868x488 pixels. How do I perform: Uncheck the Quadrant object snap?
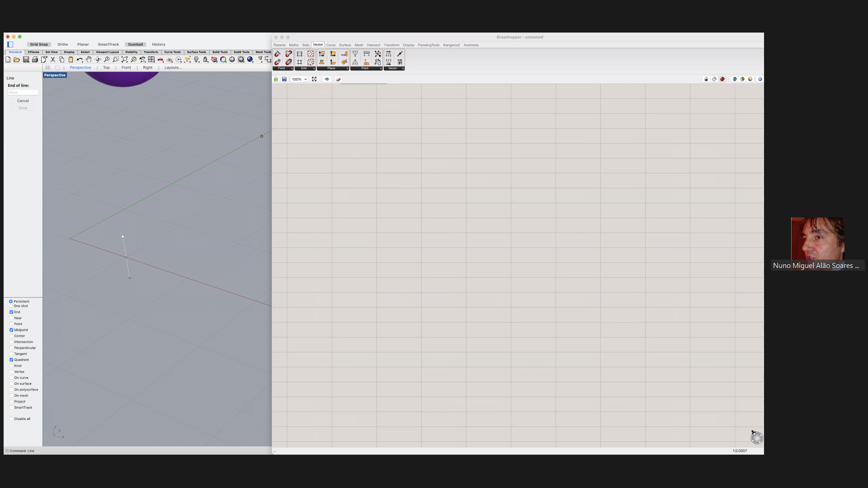[x=11, y=360]
